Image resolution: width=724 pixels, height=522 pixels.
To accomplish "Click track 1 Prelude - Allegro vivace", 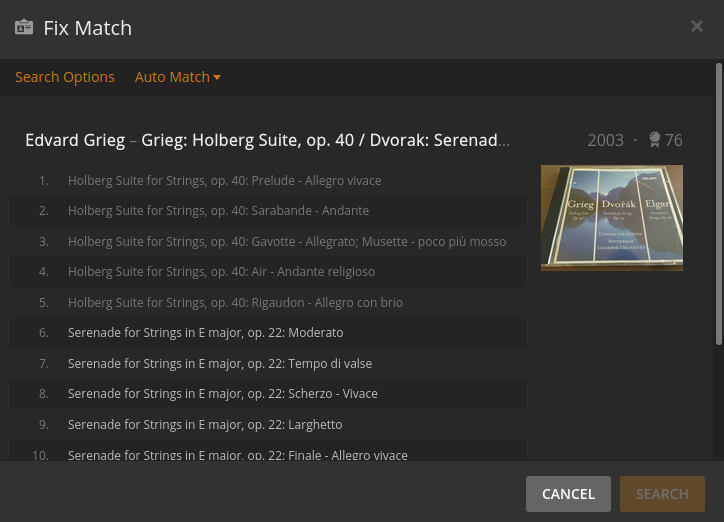I will pyautogui.click(x=224, y=180).
